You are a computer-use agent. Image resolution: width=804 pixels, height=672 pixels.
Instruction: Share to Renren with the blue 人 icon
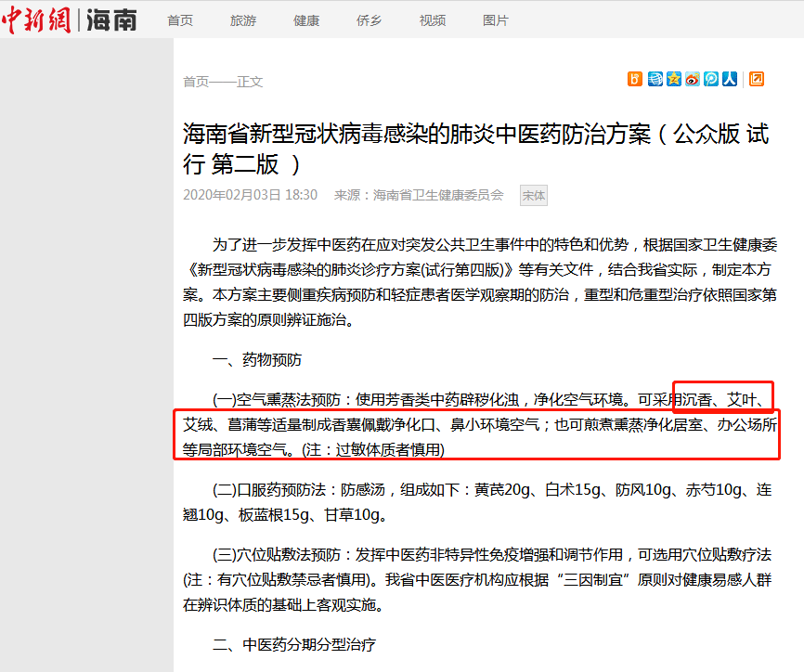(730, 79)
